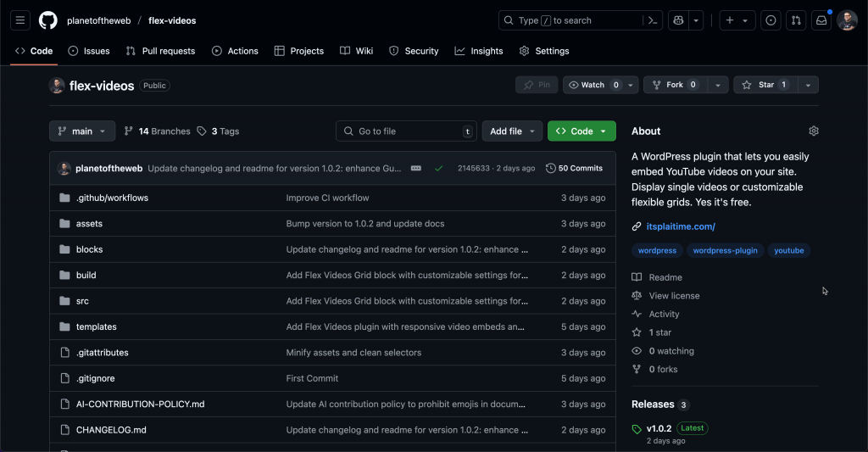868x452 pixels.
Task: Expand the Add file dropdown
Action: pyautogui.click(x=512, y=131)
